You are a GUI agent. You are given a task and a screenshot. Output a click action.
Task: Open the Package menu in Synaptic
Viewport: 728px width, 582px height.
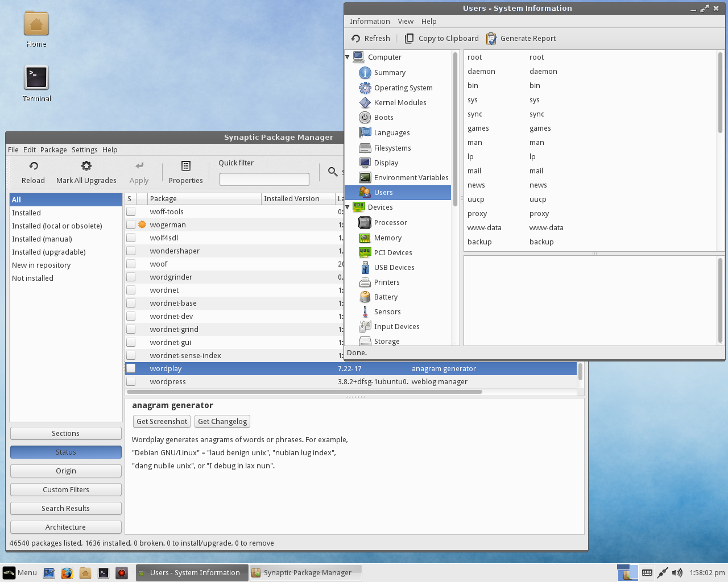click(53, 150)
